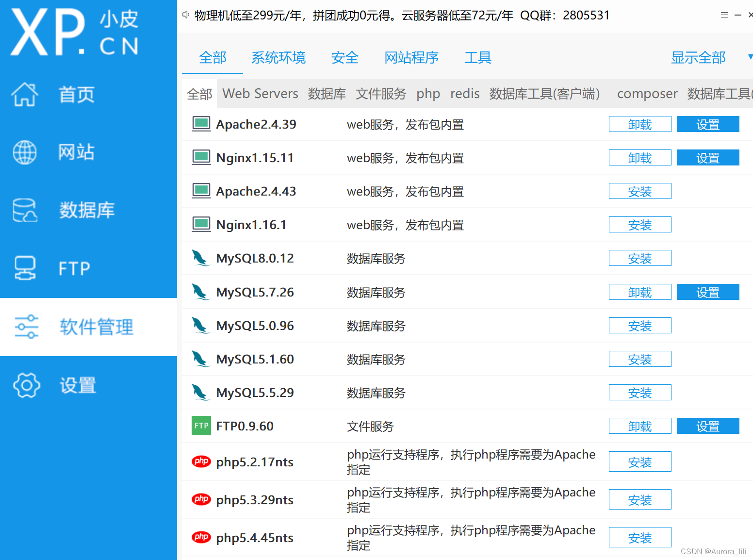Switch to the 工具 tab
The width and height of the screenshot is (753, 560).
(478, 58)
